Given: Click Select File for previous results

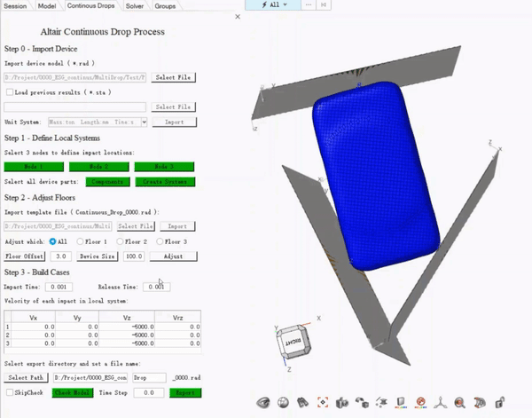Looking at the screenshot, I should pyautogui.click(x=174, y=107).
